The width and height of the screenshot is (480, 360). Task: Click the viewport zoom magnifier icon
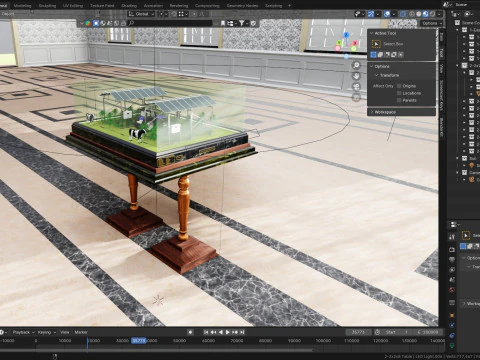356,65
